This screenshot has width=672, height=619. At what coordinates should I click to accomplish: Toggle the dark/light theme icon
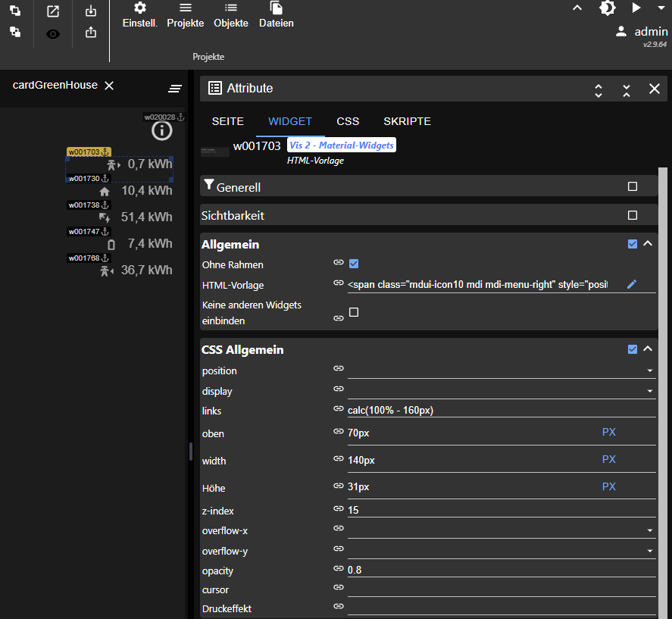click(607, 8)
